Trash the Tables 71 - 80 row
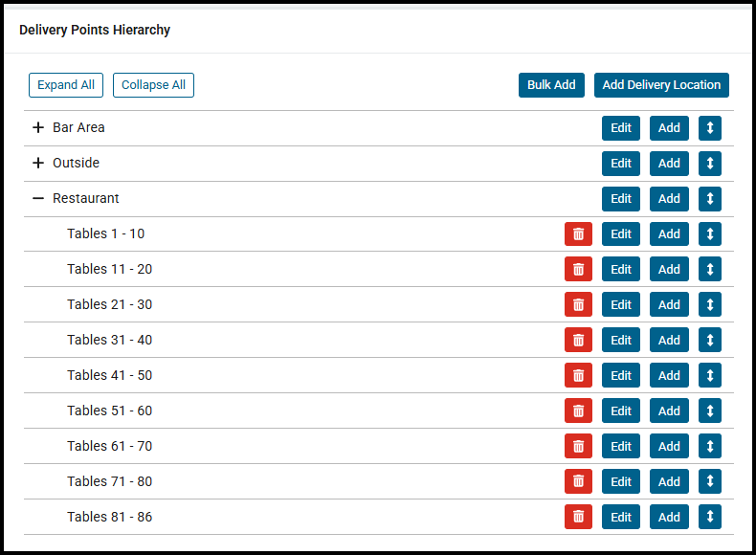 coord(578,482)
